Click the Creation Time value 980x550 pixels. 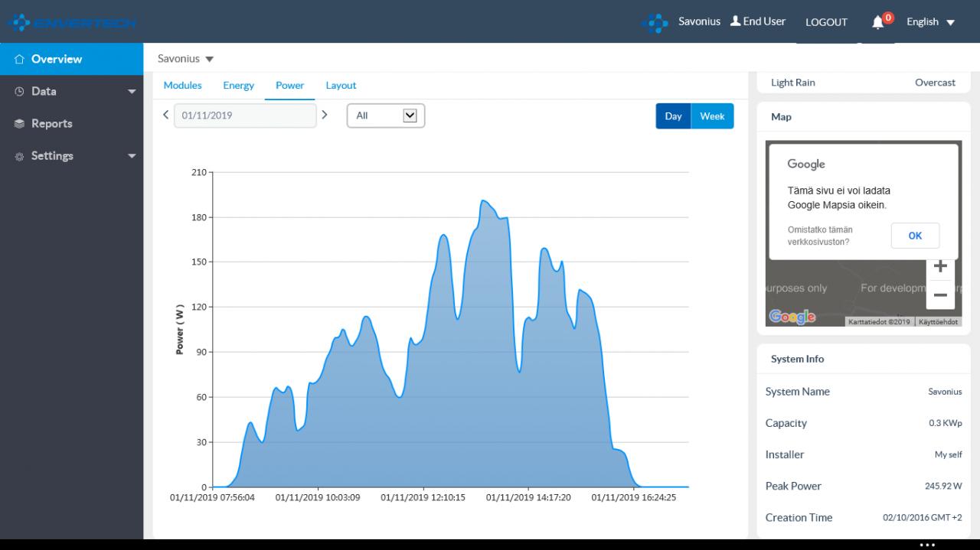click(923, 518)
